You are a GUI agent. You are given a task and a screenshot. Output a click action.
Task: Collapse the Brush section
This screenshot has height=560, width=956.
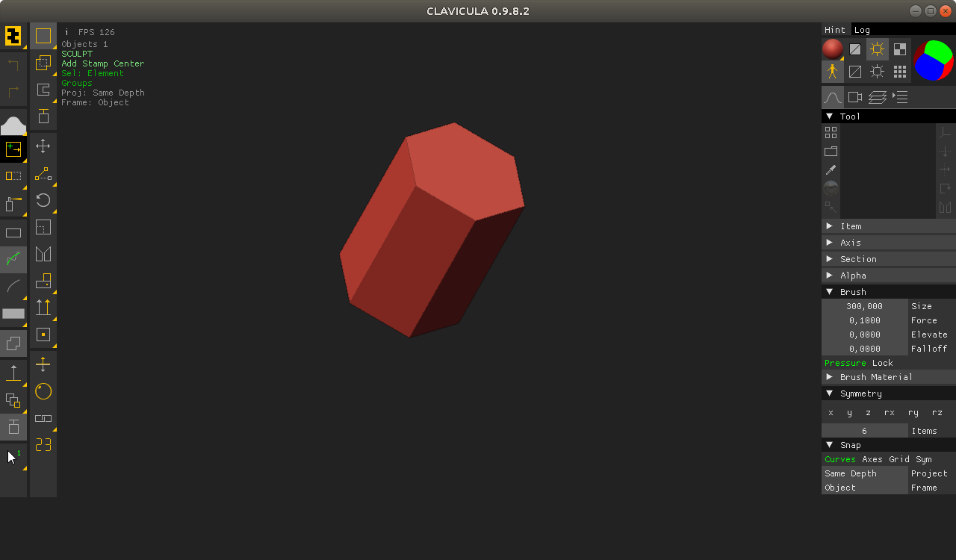pos(852,292)
